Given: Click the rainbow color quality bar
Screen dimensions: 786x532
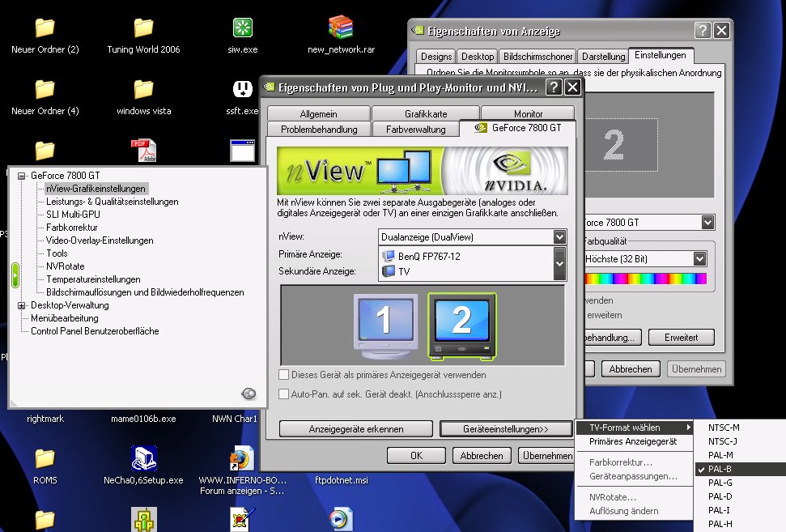Looking at the screenshot, I should pyautogui.click(x=646, y=279).
